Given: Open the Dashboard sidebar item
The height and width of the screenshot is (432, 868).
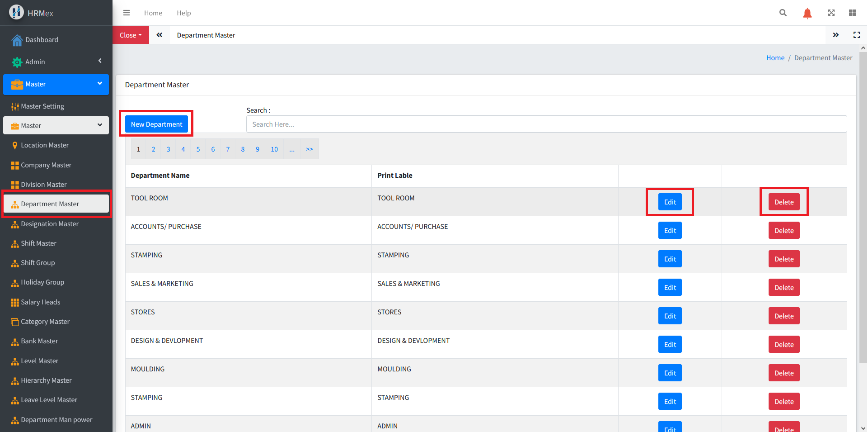Looking at the screenshot, I should (x=42, y=40).
